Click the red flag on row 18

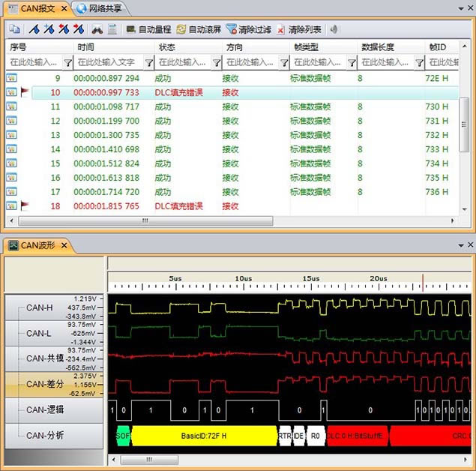[25, 205]
